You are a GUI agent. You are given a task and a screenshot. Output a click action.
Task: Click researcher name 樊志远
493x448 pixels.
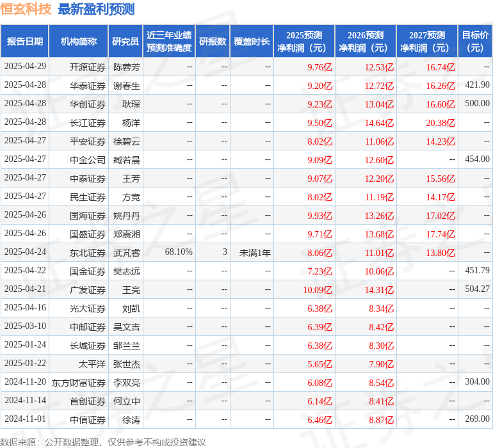pyautogui.click(x=127, y=271)
